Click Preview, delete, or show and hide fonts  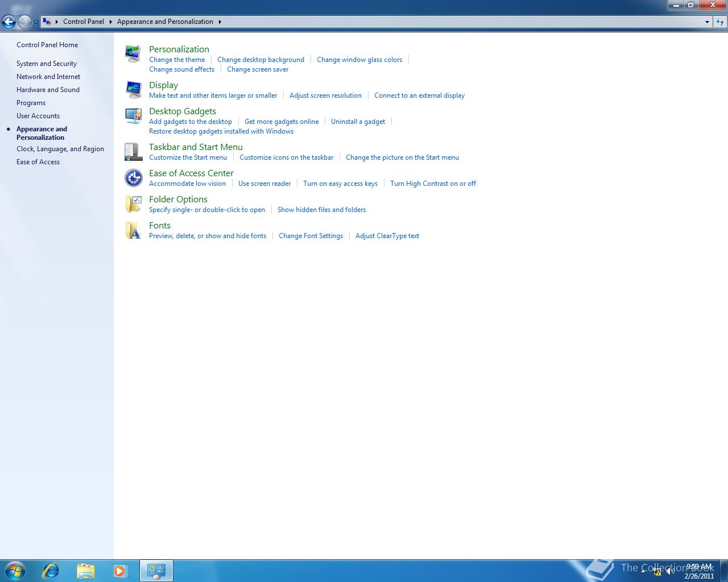[208, 236]
